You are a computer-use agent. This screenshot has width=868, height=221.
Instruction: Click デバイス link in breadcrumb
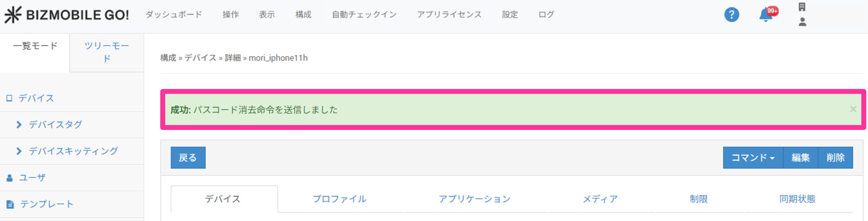click(x=200, y=58)
